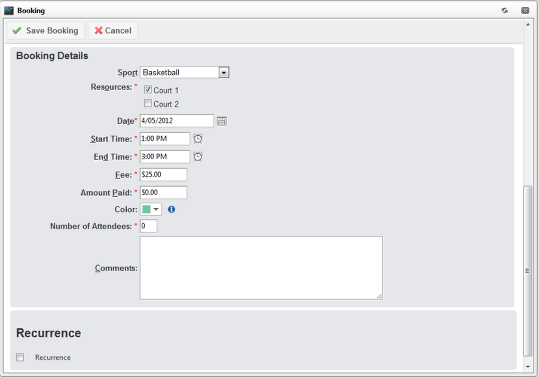This screenshot has width=540, height=378.
Task: Click the refresh icon in title bar
Action: pos(505,10)
